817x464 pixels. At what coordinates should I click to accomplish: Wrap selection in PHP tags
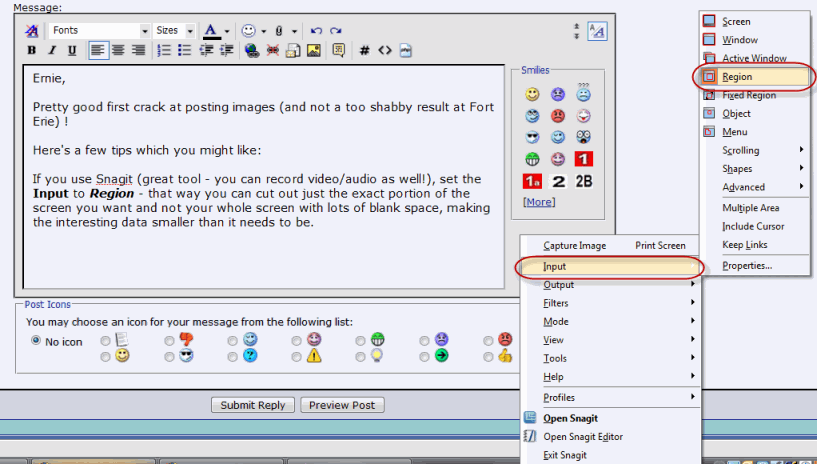tap(405, 51)
